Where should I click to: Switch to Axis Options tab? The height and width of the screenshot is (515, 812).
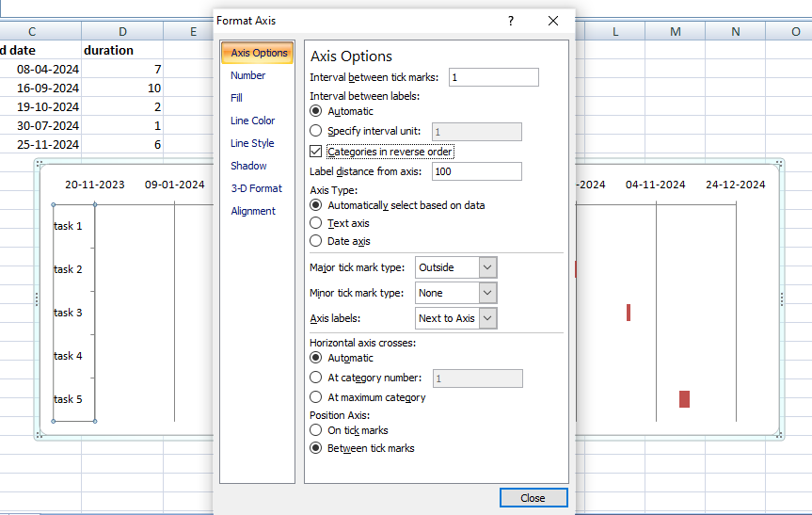coord(258,53)
